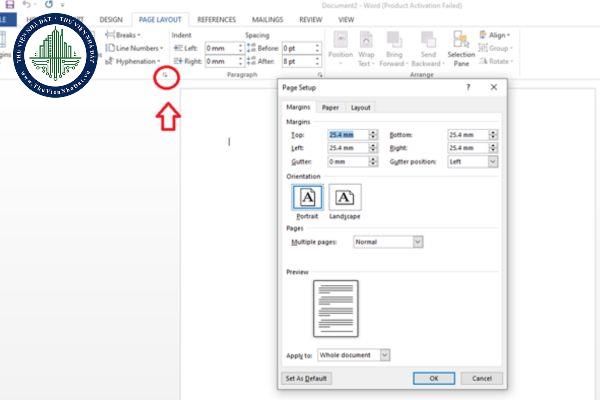This screenshot has width=600, height=400.
Task: Increase the Bottom margin with spinner
Action: 492,131
